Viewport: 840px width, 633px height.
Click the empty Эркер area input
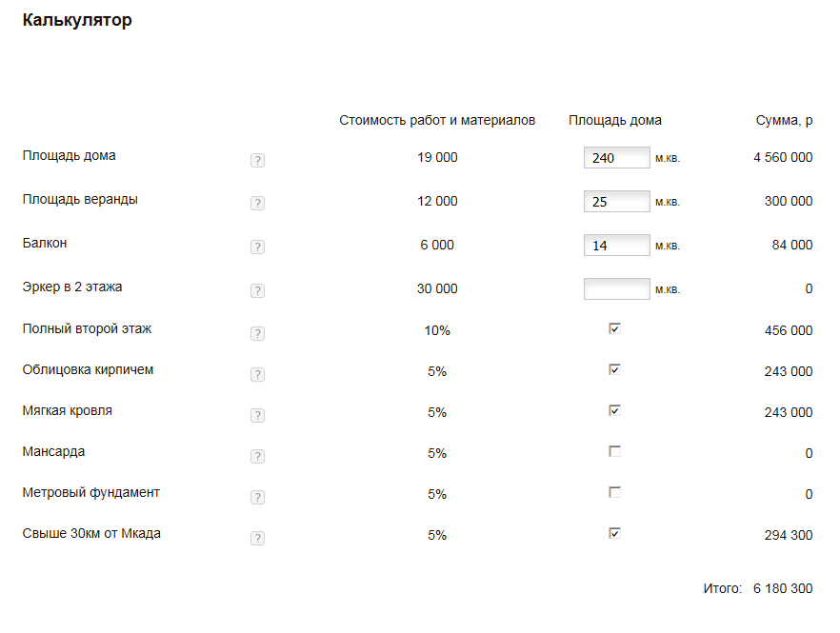[x=616, y=288]
